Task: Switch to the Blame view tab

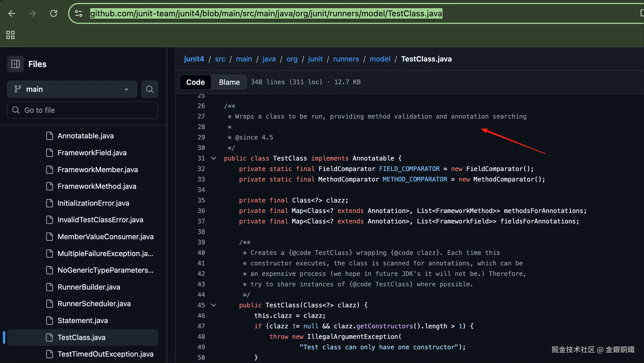Action: click(229, 82)
